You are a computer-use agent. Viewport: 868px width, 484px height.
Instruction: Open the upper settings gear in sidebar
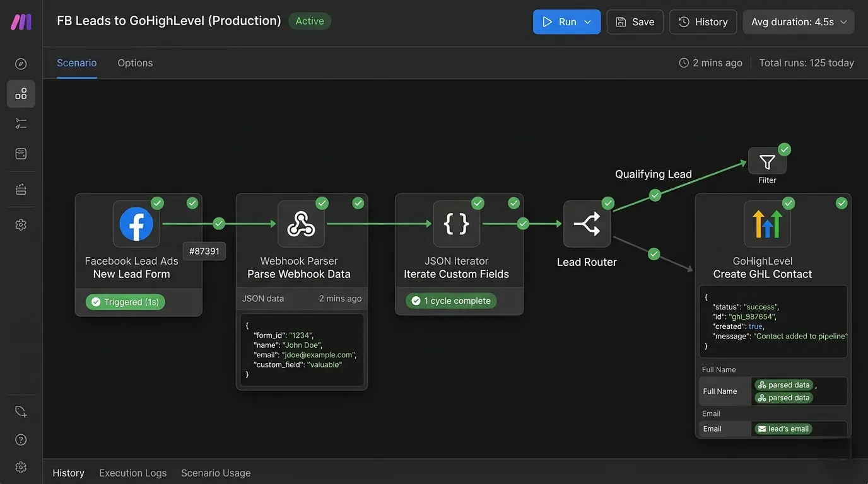point(21,224)
